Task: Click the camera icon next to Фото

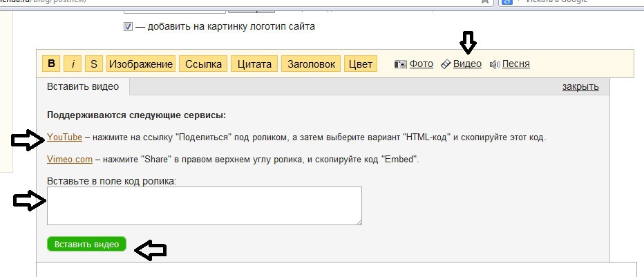Action: click(401, 64)
